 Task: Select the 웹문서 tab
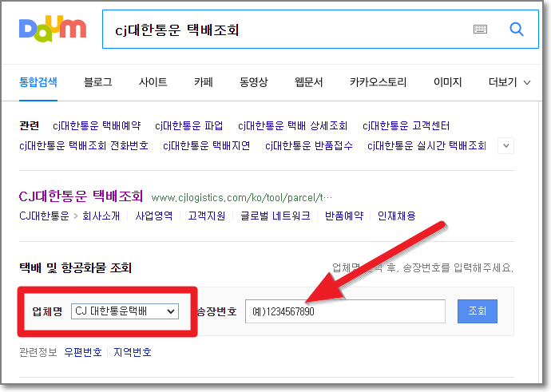coord(308,82)
